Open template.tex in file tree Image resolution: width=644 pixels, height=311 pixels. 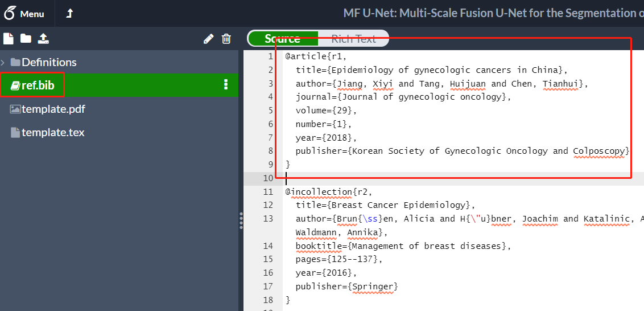[52, 133]
